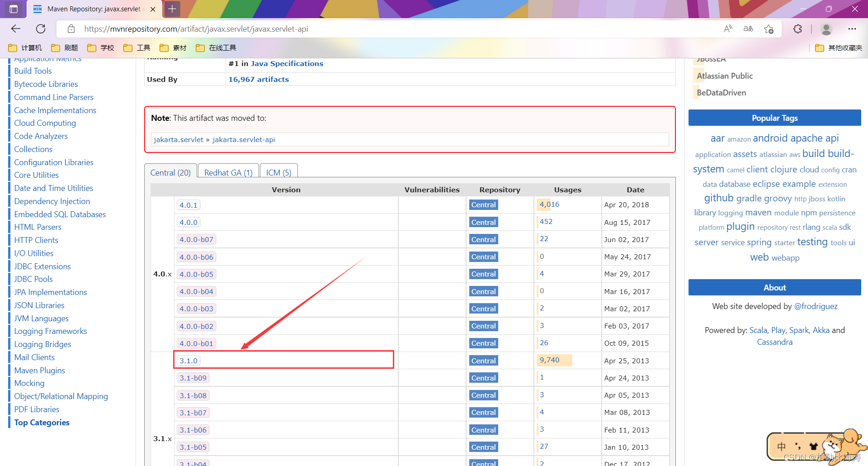Click the translate page icon
This screenshot has height=466, width=868.
pyautogui.click(x=748, y=29)
